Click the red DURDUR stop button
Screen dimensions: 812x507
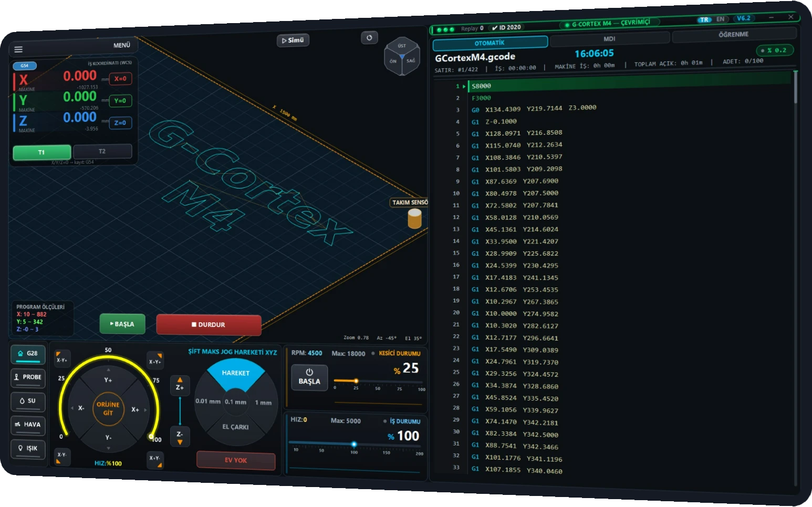click(x=209, y=325)
